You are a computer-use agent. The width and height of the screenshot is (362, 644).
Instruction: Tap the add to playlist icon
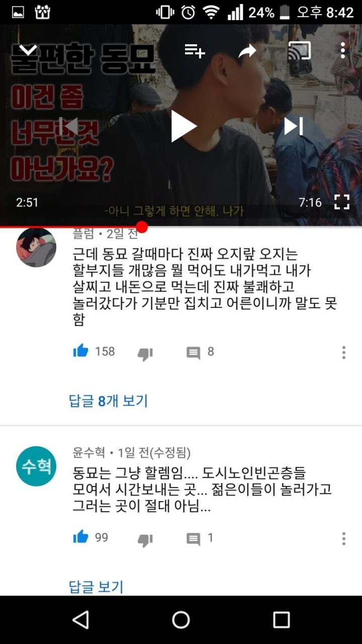(x=195, y=50)
